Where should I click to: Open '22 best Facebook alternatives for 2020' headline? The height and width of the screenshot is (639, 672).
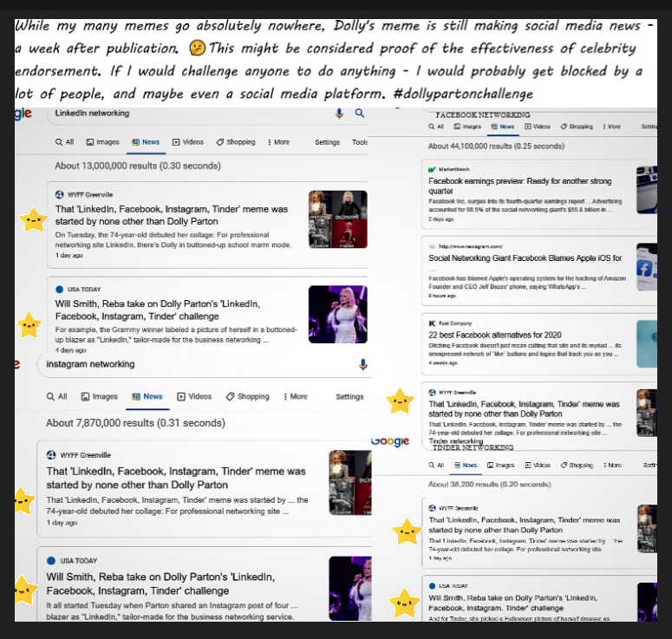coord(494,335)
